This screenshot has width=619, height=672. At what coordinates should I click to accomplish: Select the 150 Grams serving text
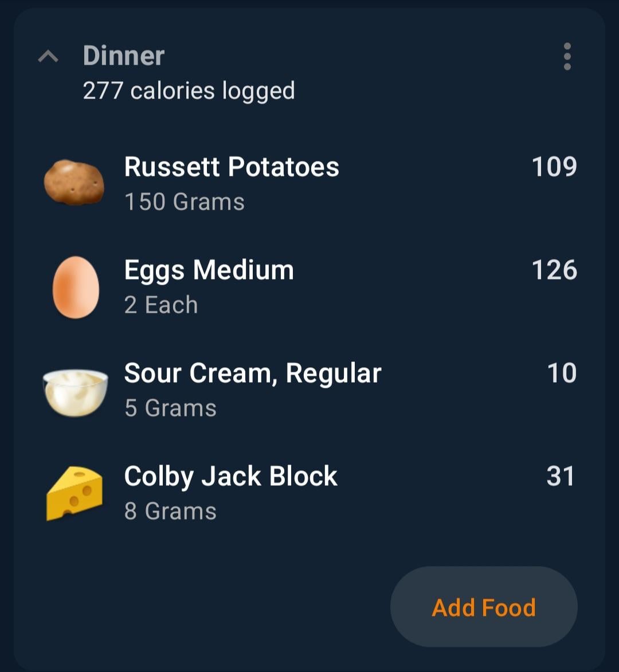(185, 202)
